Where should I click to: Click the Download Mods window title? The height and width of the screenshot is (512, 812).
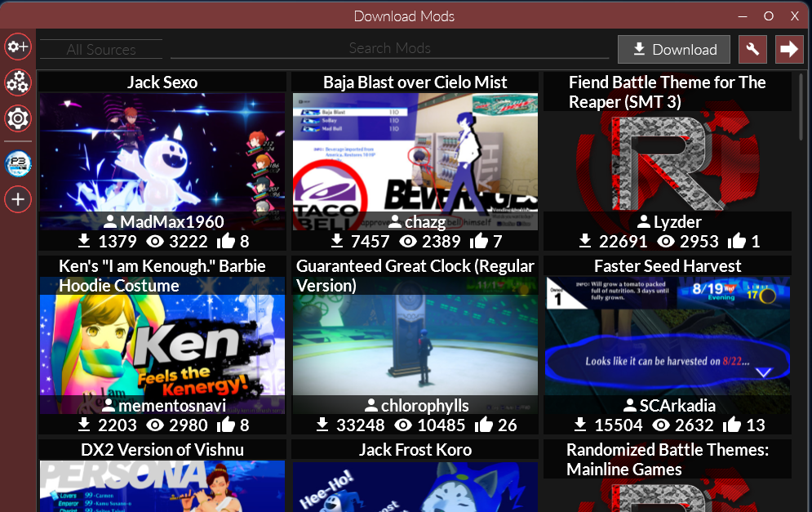point(404,16)
